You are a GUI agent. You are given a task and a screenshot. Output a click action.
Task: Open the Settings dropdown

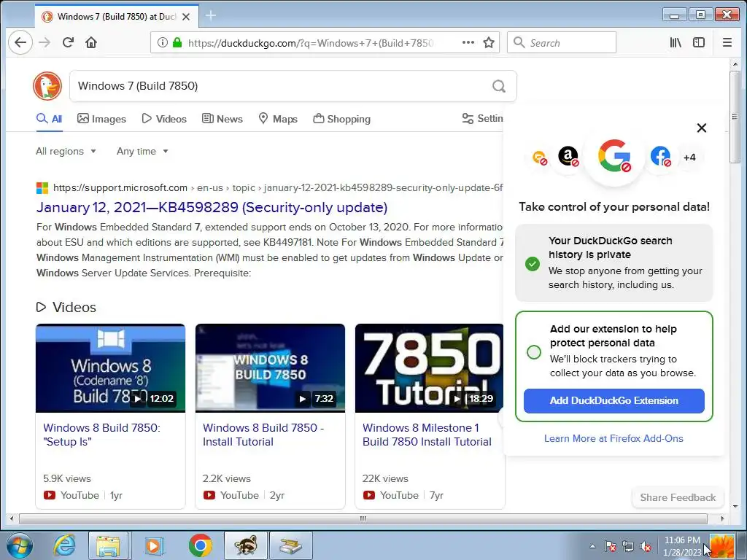[482, 118]
